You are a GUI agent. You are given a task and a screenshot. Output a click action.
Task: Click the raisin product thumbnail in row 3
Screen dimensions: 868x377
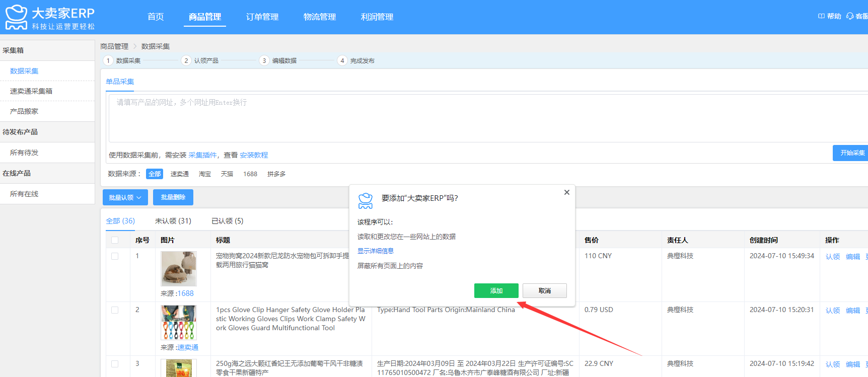(x=179, y=368)
